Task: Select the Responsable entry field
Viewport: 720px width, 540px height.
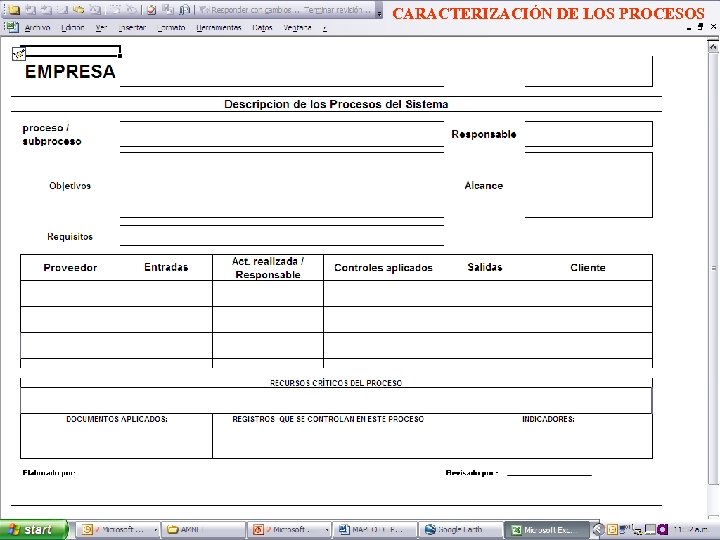Action: tap(588, 134)
